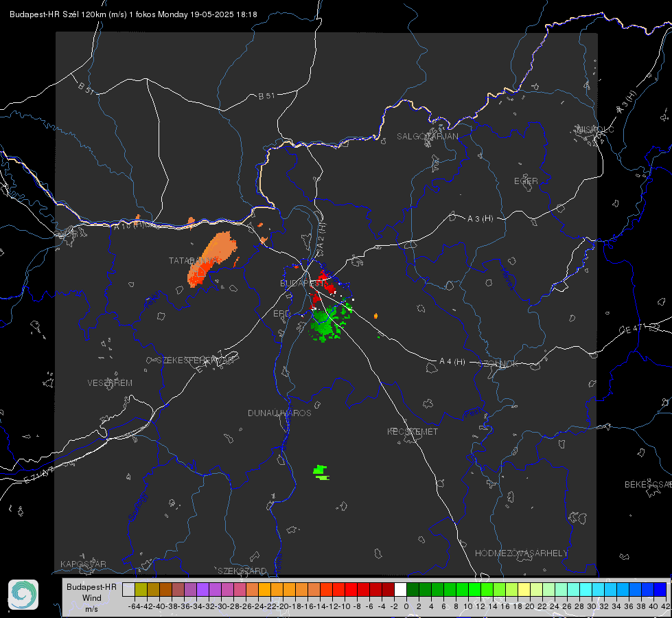Click the radar title text with timestamp 18:18
Viewport: 672px width, 618px height.
(133, 14)
